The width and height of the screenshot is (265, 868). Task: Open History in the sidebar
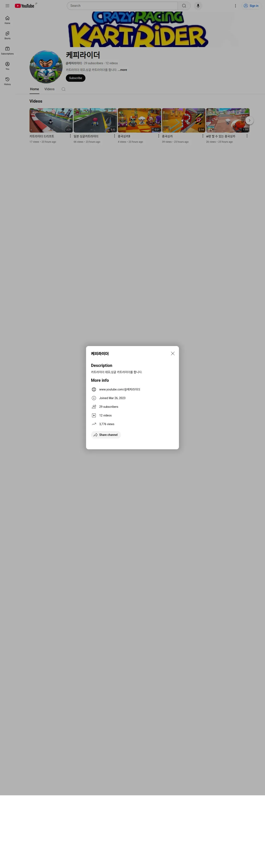(7, 81)
